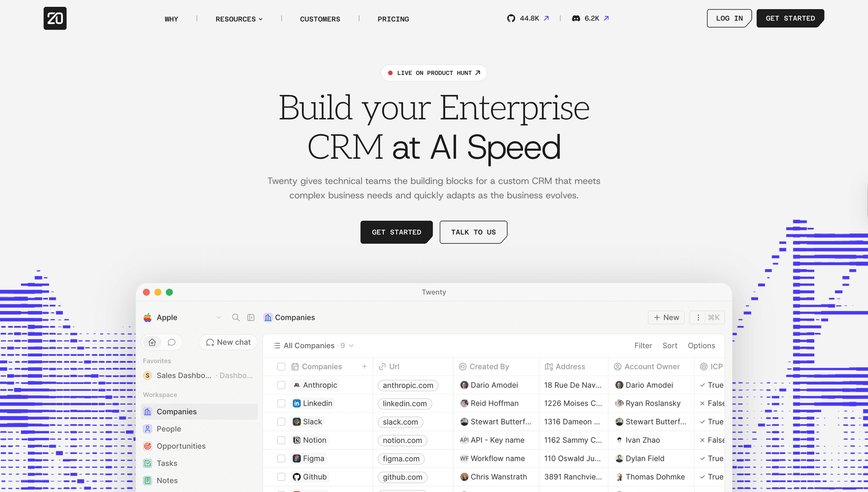
Task: Check the Figma row checkbox
Action: tap(281, 459)
